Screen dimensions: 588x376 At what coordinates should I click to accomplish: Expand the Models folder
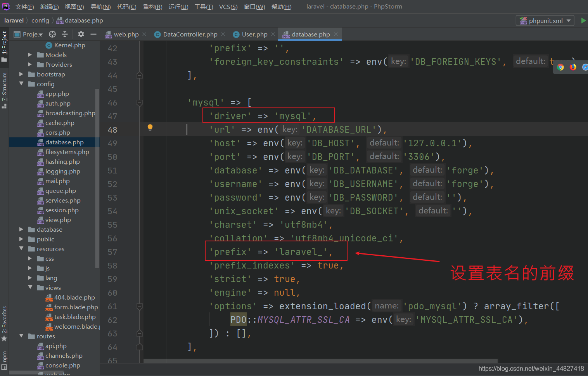coord(30,55)
